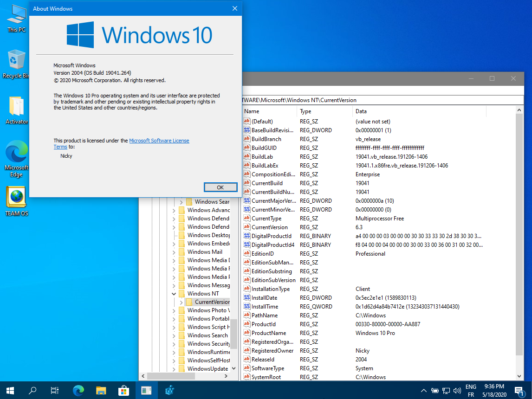Select the InstallationType value name
Image resolution: width=532 pixels, height=399 pixels.
271,289
